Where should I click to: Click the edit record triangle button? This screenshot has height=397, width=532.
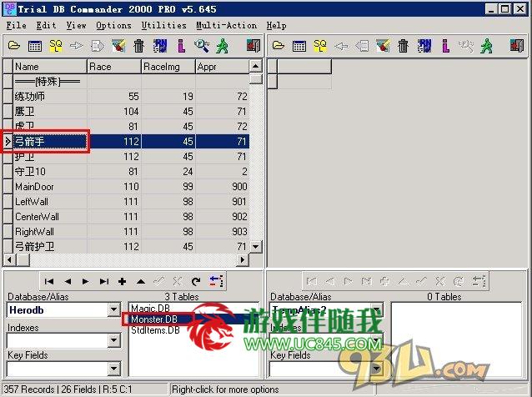point(141,281)
